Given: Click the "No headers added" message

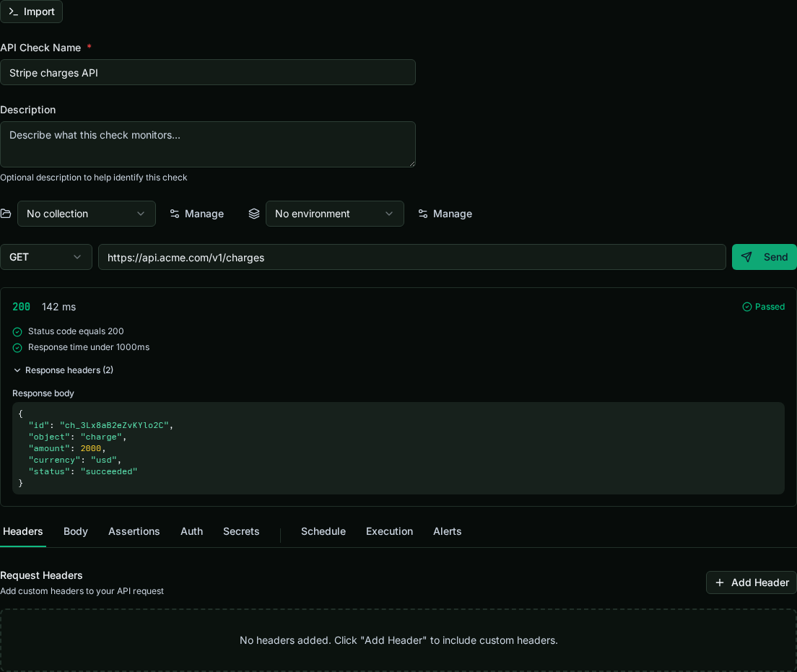Looking at the screenshot, I should [x=398, y=640].
